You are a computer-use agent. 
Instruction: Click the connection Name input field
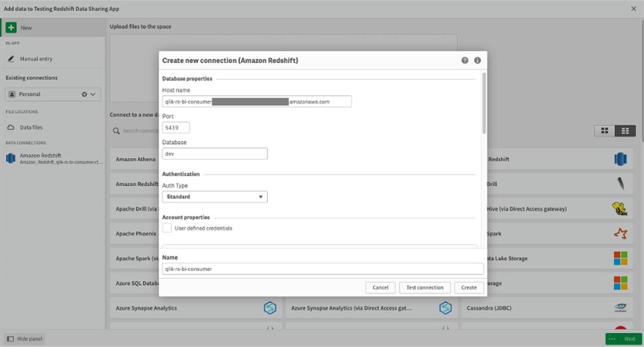tap(323, 269)
